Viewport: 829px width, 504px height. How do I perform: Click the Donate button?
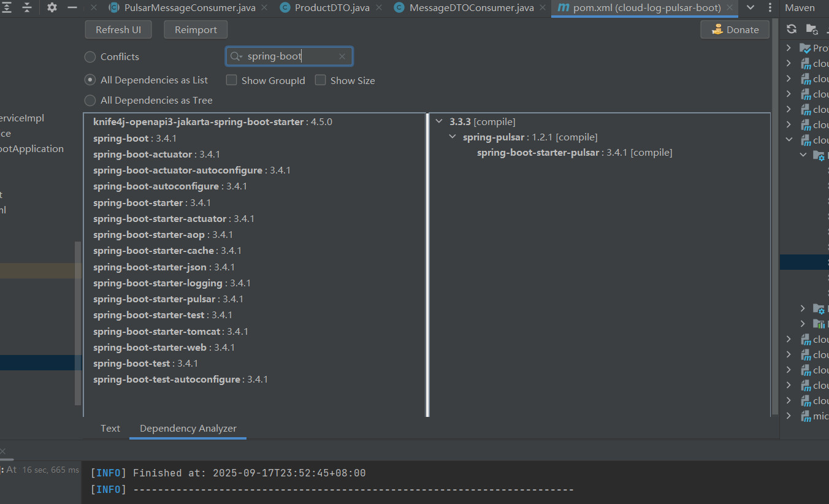click(x=735, y=29)
